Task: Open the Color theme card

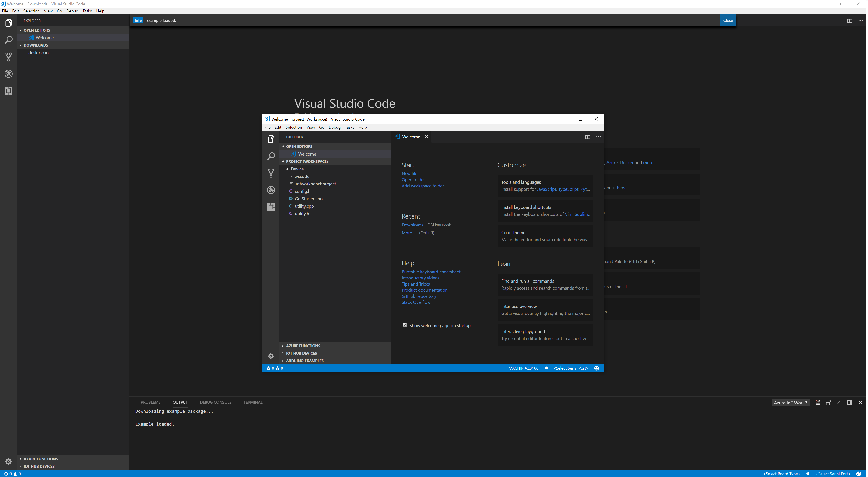Action: (x=545, y=236)
